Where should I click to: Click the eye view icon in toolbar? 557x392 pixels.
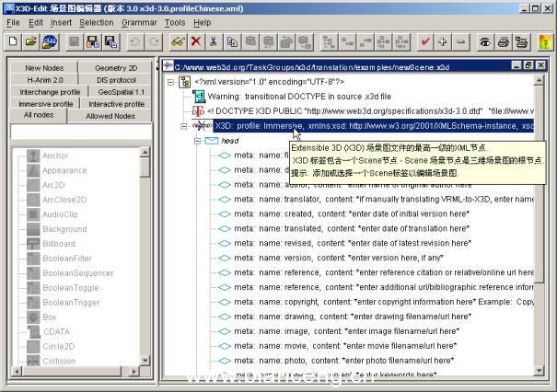(x=485, y=42)
